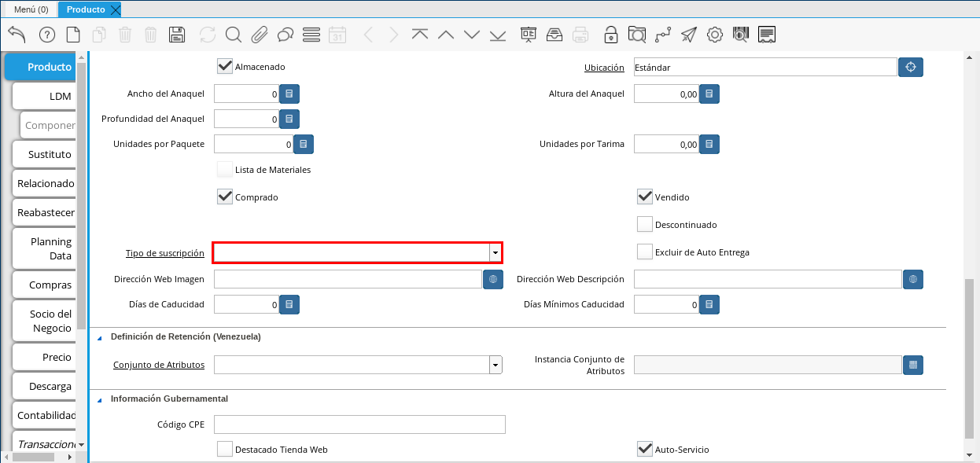The image size is (980, 463).
Task: Go to previous record up chevron
Action: click(446, 35)
